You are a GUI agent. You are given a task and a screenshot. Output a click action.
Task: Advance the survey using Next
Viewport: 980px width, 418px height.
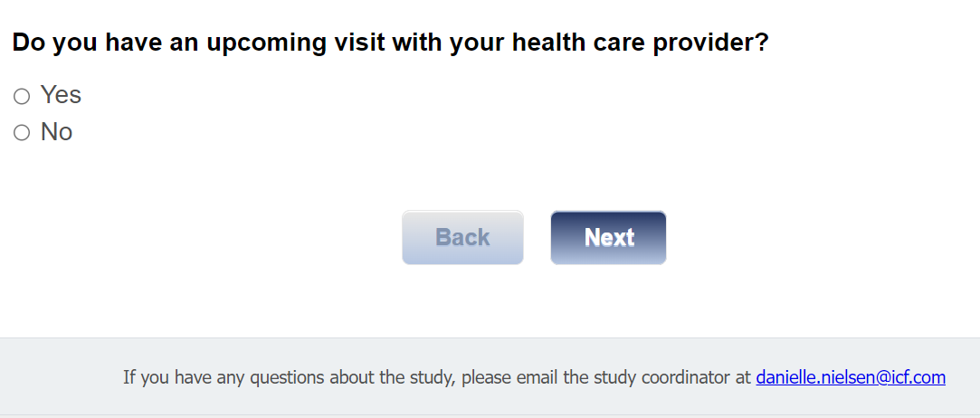pyautogui.click(x=608, y=238)
